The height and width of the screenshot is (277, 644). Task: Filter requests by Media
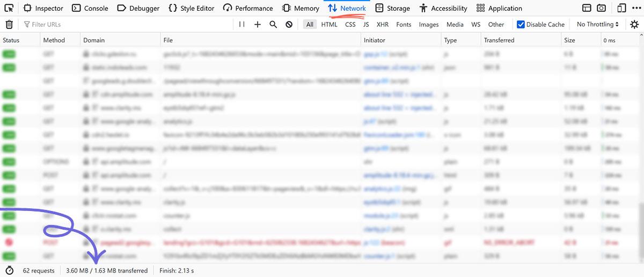455,24
